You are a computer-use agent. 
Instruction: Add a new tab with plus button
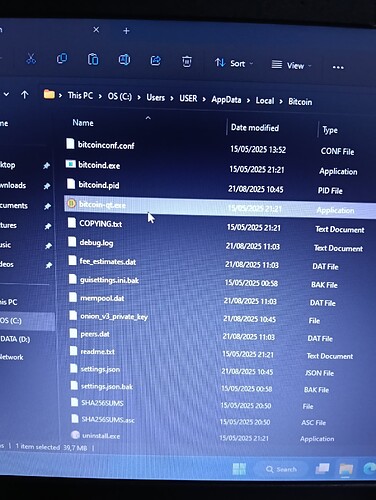pos(126,31)
